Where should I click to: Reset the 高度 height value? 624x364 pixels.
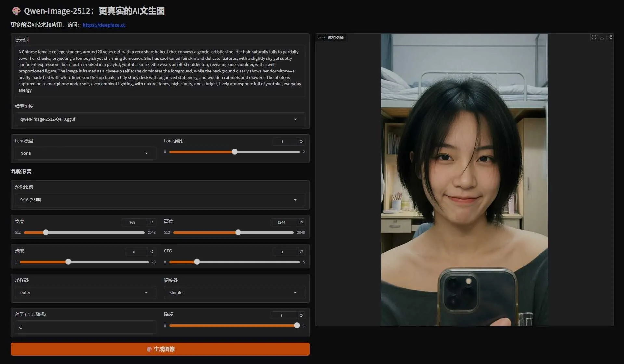(301, 222)
